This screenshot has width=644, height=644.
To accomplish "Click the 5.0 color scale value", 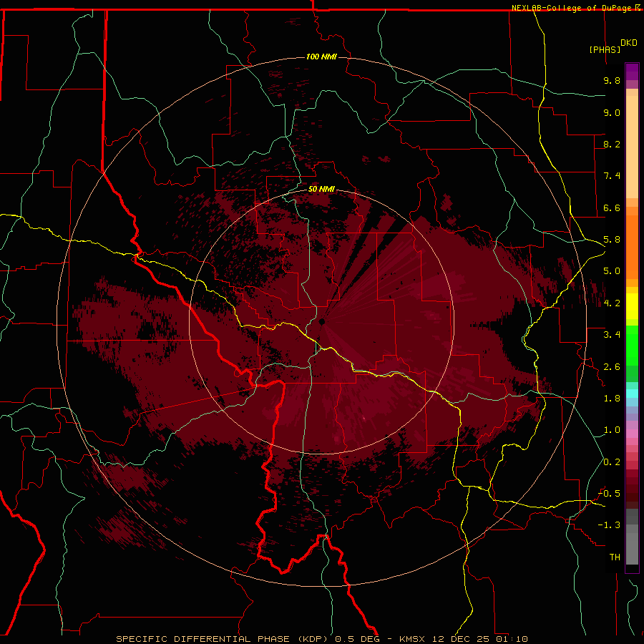I will pyautogui.click(x=612, y=271).
